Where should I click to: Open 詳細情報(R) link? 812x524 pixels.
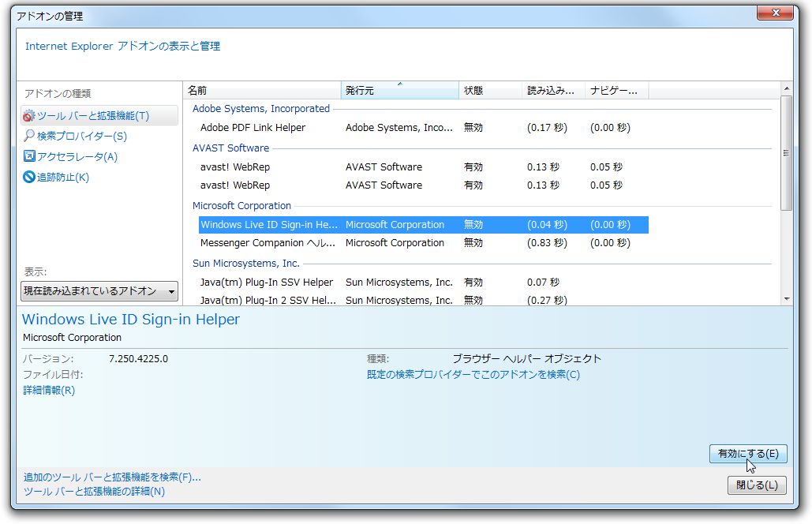49,391
